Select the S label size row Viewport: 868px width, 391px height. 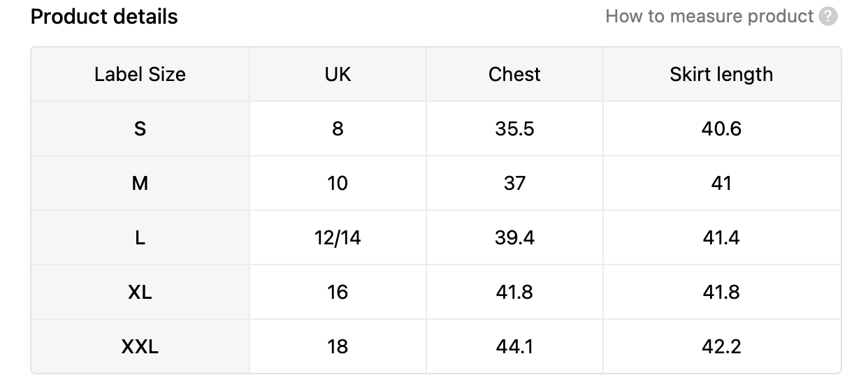[436, 128]
